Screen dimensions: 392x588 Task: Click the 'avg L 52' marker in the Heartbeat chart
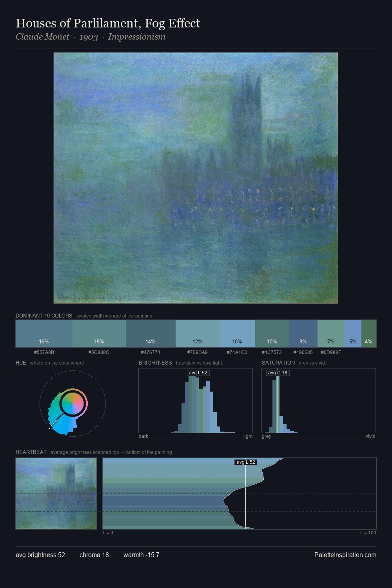[x=246, y=462]
